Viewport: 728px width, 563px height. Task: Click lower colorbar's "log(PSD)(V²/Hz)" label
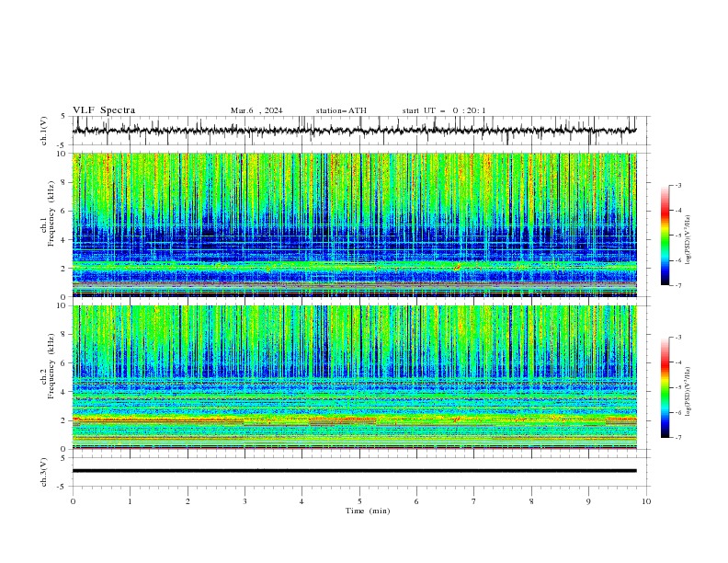688,391
